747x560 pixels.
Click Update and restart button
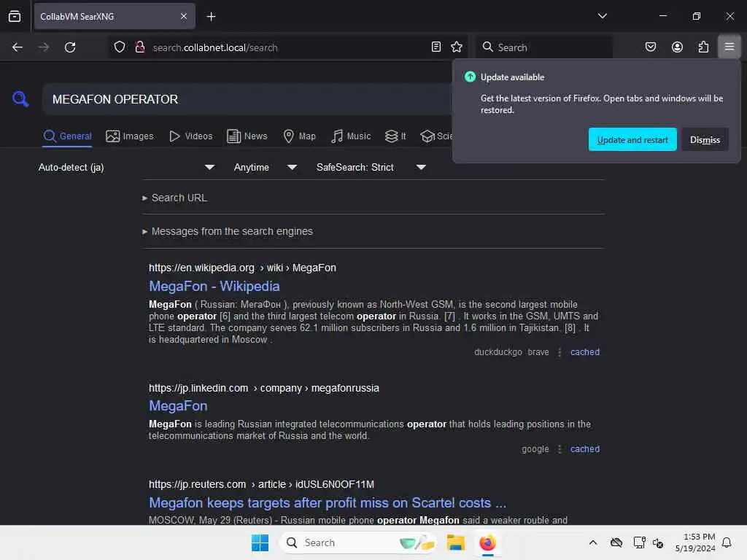click(632, 139)
